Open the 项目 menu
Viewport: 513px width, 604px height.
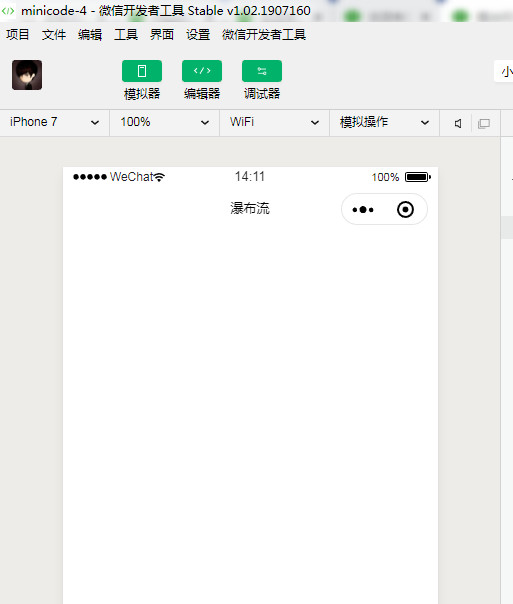point(18,35)
